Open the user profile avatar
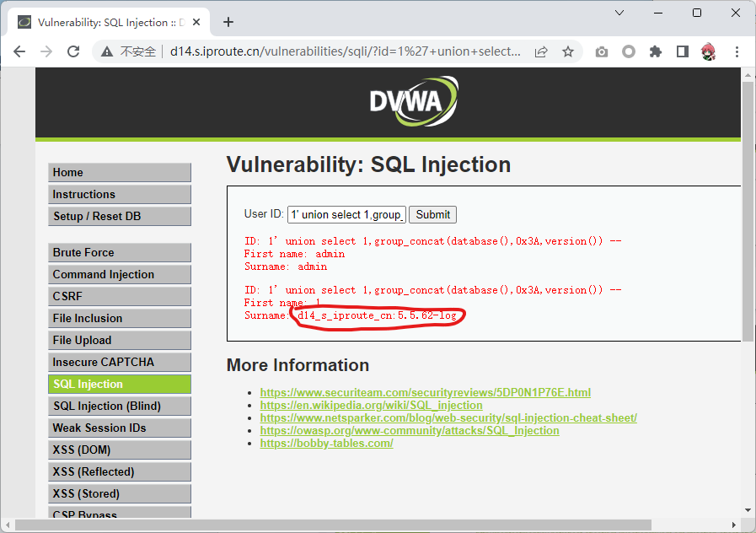Screen dimensions: 756x533 coord(709,51)
